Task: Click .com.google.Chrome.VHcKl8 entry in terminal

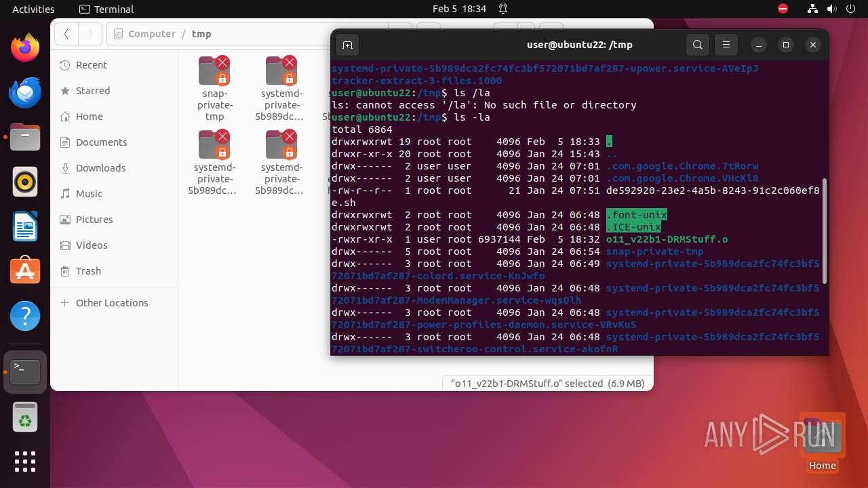Action: click(x=682, y=178)
